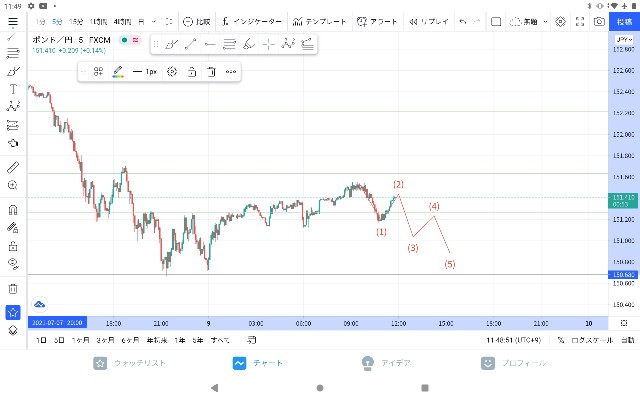Tap the Android home navigation button

click(x=320, y=388)
